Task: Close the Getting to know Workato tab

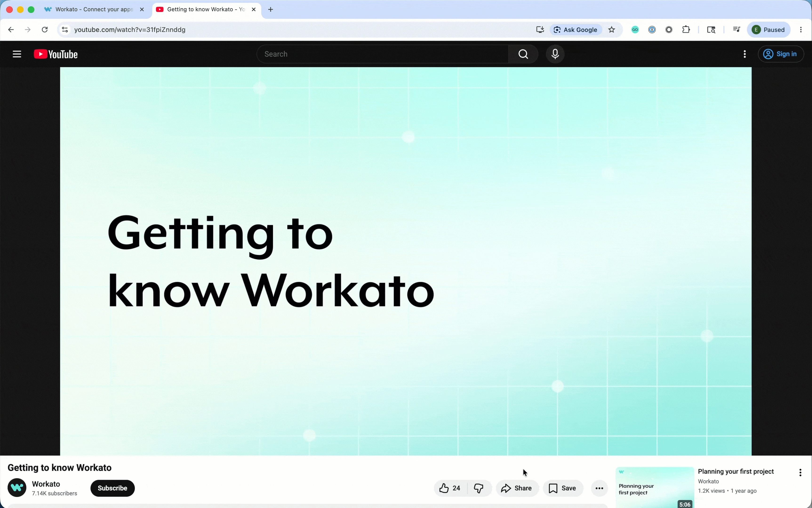Action: point(254,9)
